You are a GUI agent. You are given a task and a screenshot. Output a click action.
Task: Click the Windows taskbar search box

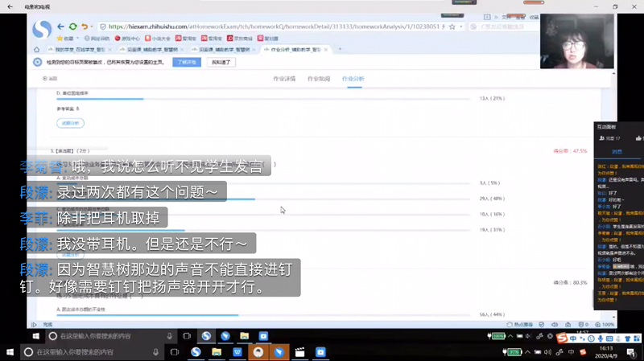(x=89, y=352)
